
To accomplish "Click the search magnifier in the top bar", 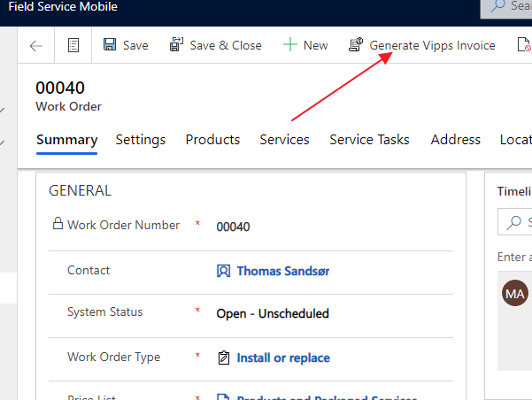I will click(x=498, y=5).
